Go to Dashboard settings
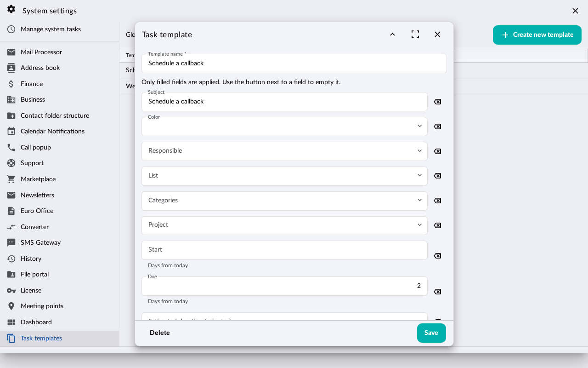588x368 pixels. [x=60, y=322]
